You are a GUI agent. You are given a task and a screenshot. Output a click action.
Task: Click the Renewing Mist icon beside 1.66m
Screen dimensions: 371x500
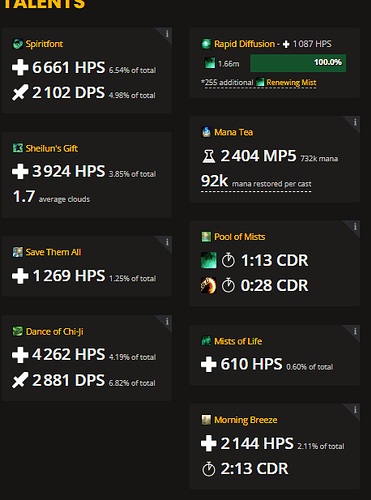[x=210, y=63]
